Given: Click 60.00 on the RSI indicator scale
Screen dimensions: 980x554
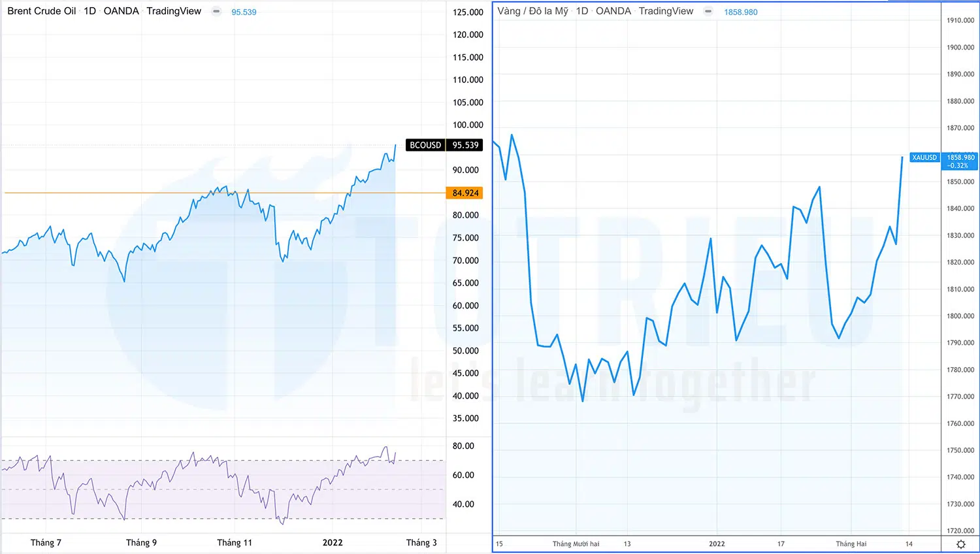Looking at the screenshot, I should pyautogui.click(x=463, y=475).
